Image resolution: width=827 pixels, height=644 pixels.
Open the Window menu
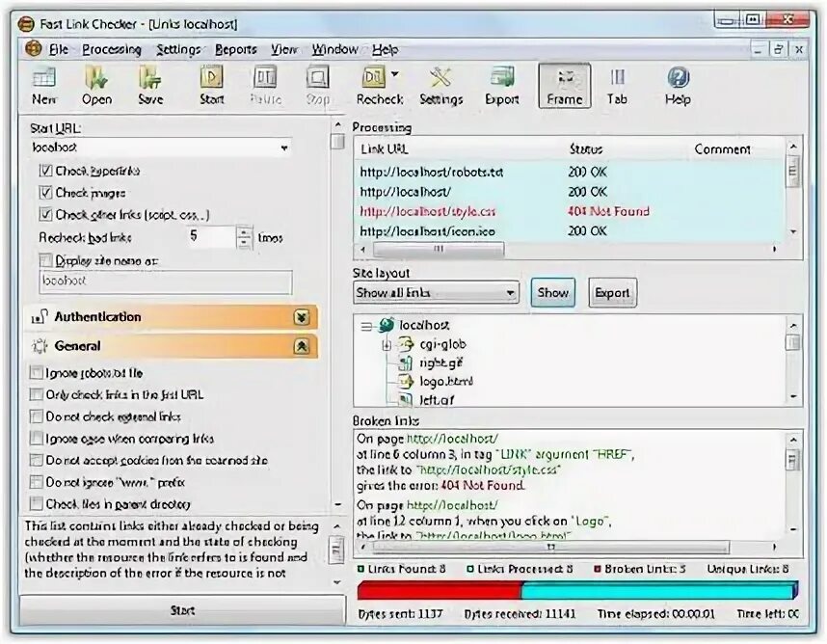[x=334, y=49]
